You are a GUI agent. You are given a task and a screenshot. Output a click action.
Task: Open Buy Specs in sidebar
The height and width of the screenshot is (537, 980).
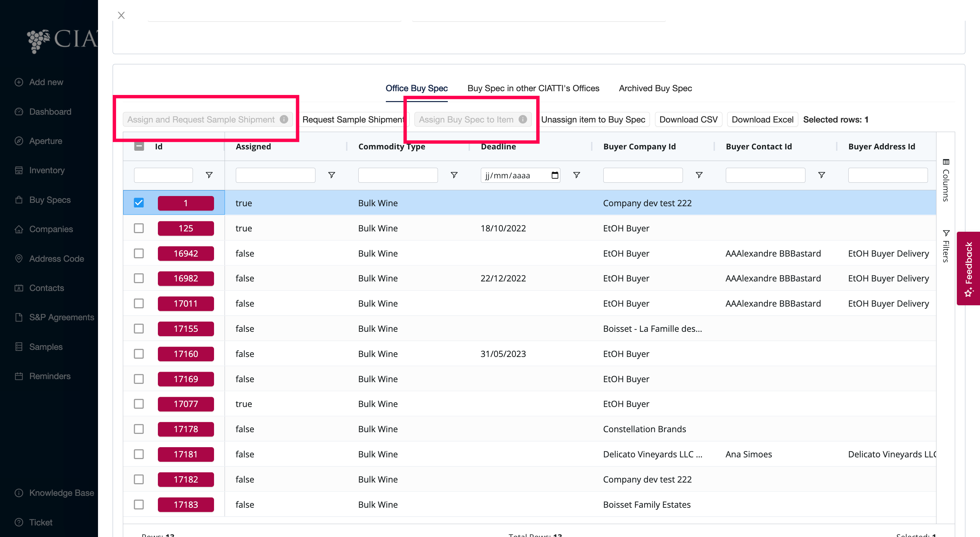pyautogui.click(x=49, y=200)
